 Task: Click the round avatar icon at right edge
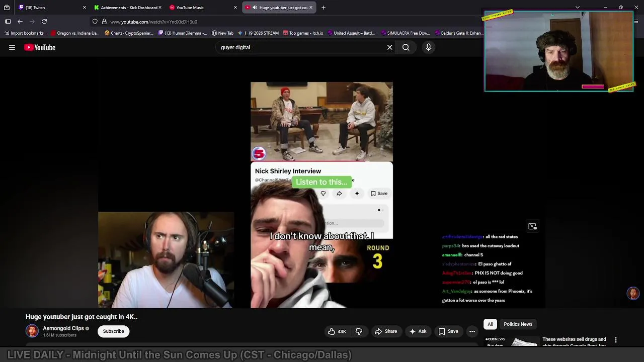click(633, 293)
